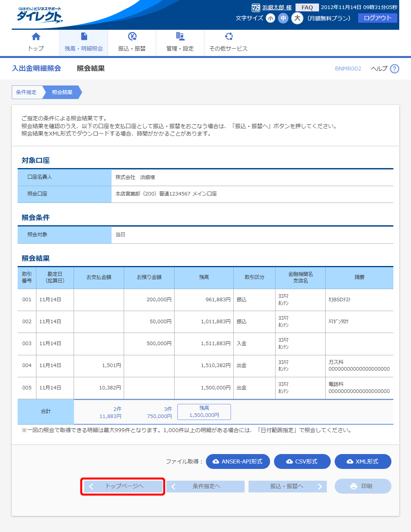
Task: Click the FAQ button
Action: click(x=307, y=7)
